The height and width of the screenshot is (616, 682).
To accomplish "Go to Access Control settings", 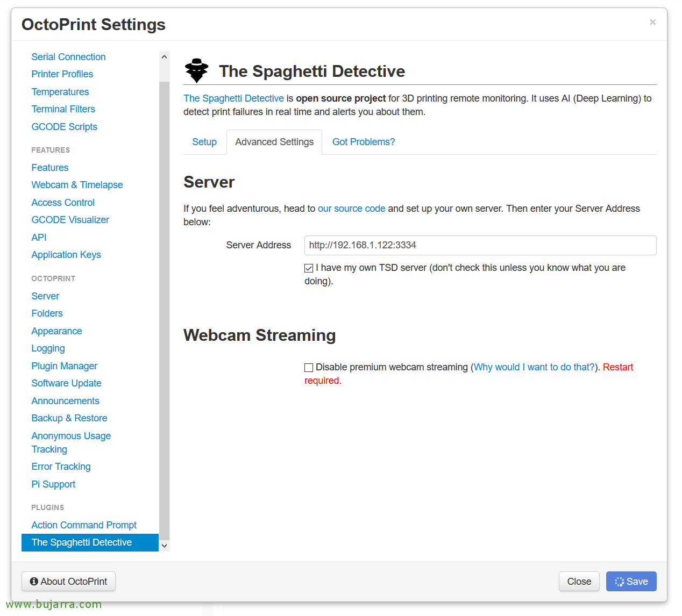I will (63, 203).
